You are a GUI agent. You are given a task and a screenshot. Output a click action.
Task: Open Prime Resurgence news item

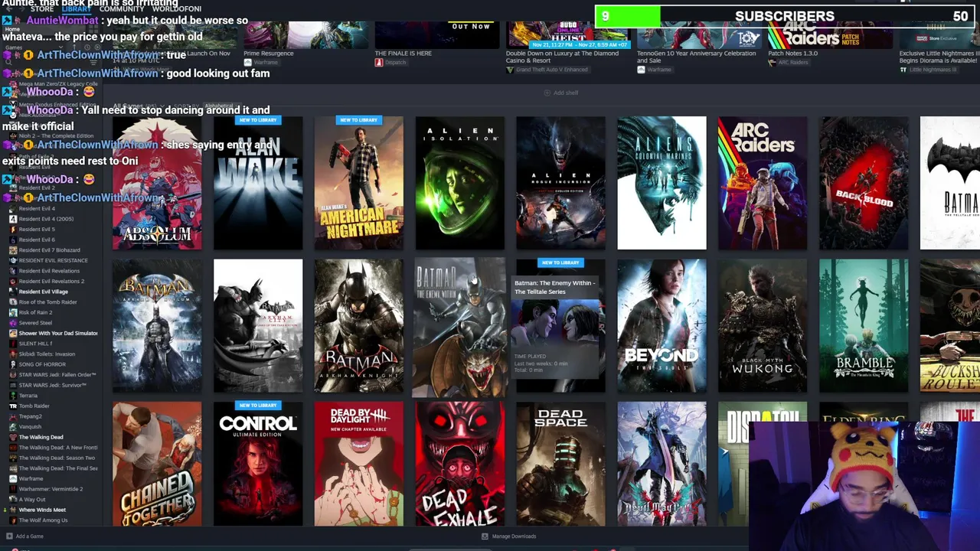[x=268, y=54]
